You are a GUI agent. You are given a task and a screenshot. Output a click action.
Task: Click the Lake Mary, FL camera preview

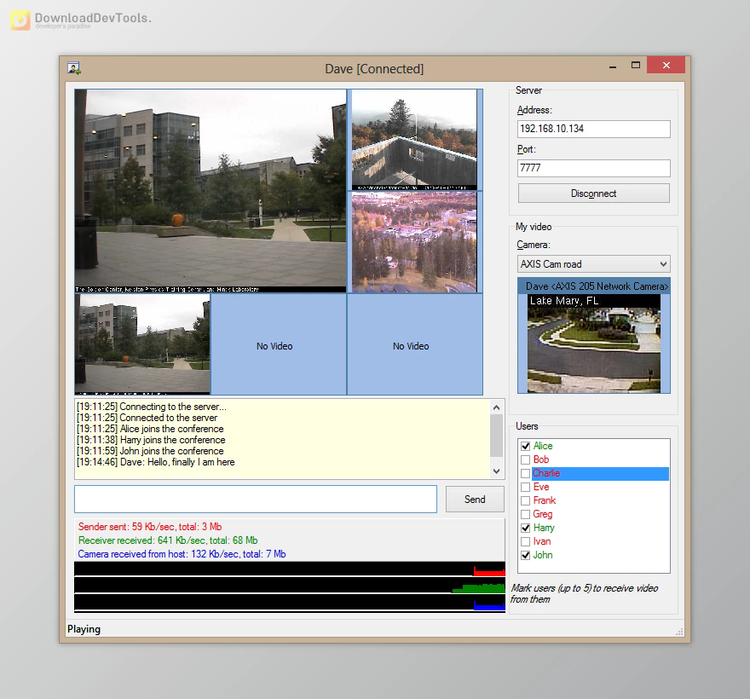coord(594,343)
